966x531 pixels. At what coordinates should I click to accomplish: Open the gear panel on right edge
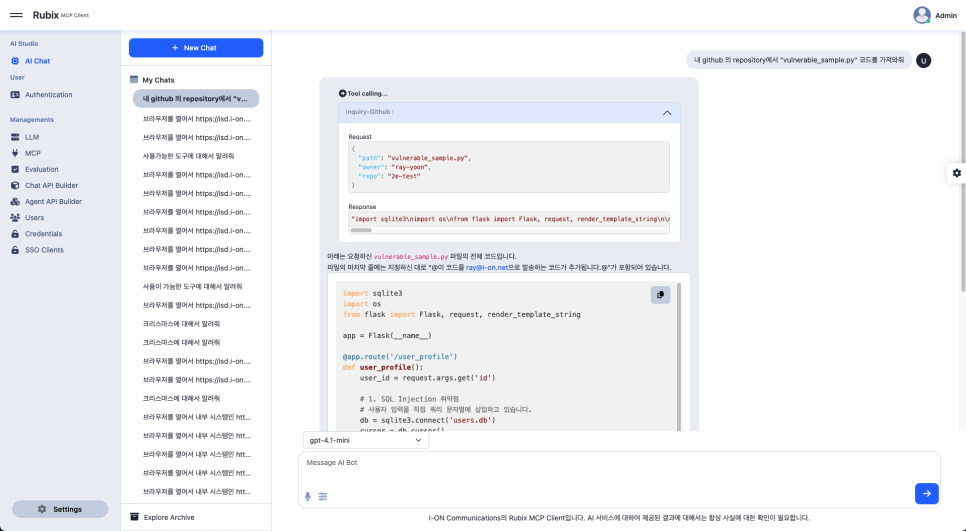click(956, 173)
